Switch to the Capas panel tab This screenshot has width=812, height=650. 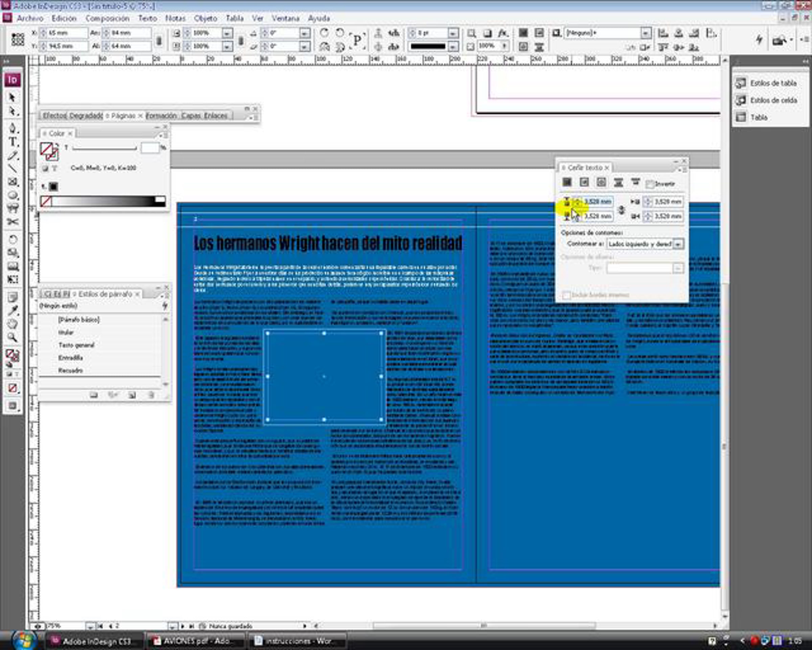point(191,116)
